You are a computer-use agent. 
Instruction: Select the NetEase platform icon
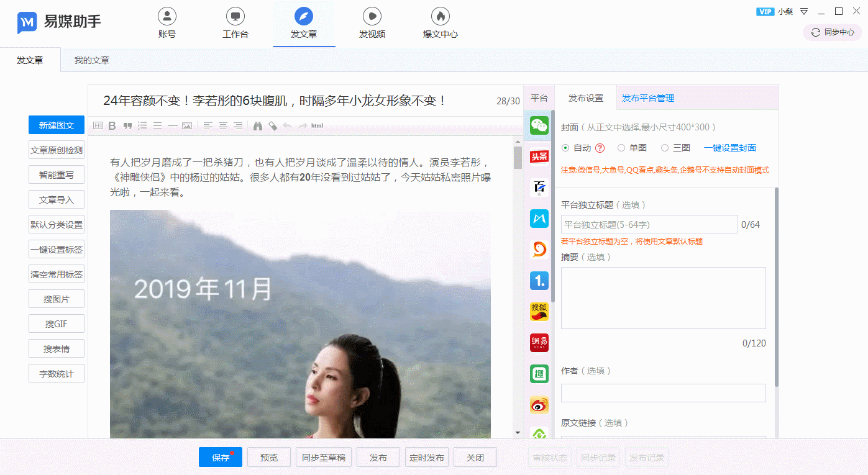click(x=539, y=343)
